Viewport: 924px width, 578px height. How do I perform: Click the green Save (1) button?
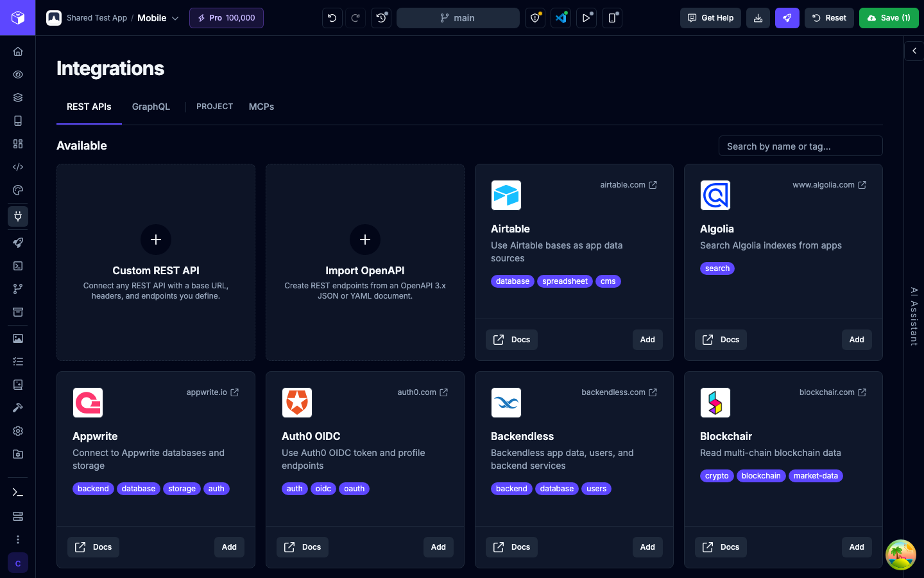click(889, 18)
